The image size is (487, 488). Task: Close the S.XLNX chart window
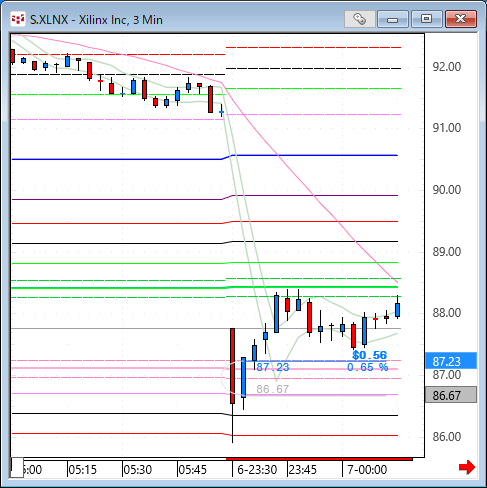(x=461, y=19)
